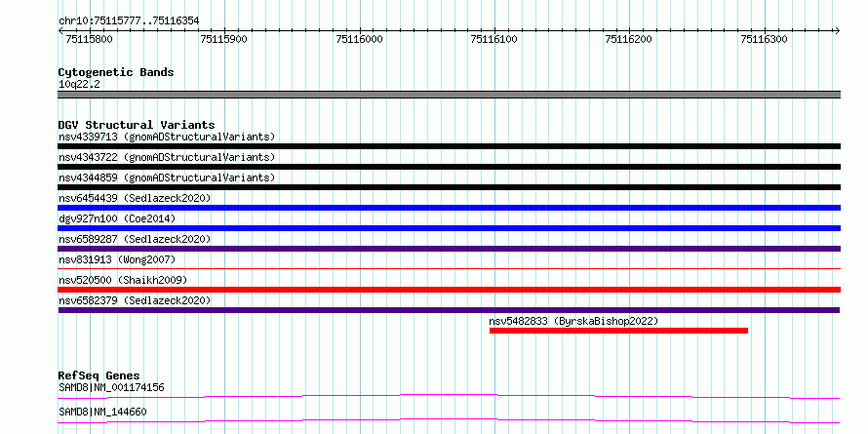
Task: Click ruler tick label 75116100
Action: pos(493,39)
